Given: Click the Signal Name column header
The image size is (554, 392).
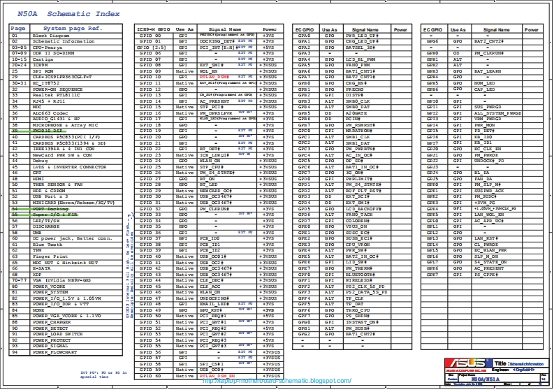Looking at the screenshot, I should click(226, 29).
